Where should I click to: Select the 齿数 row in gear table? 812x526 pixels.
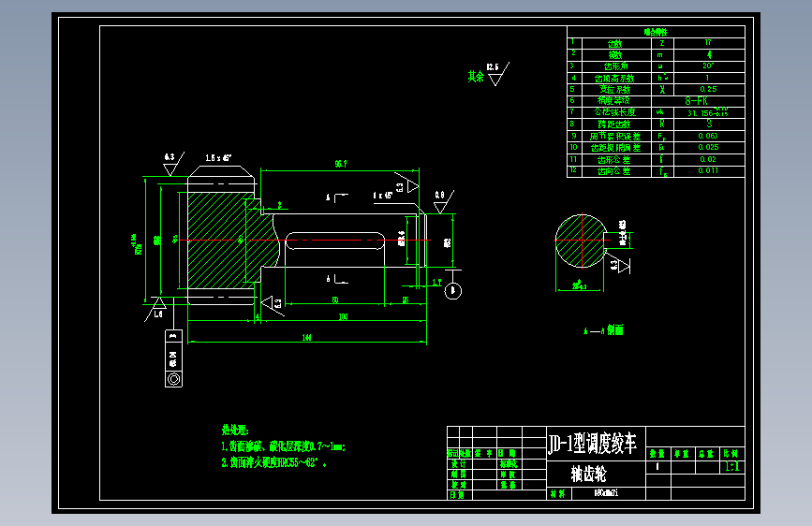click(657, 43)
